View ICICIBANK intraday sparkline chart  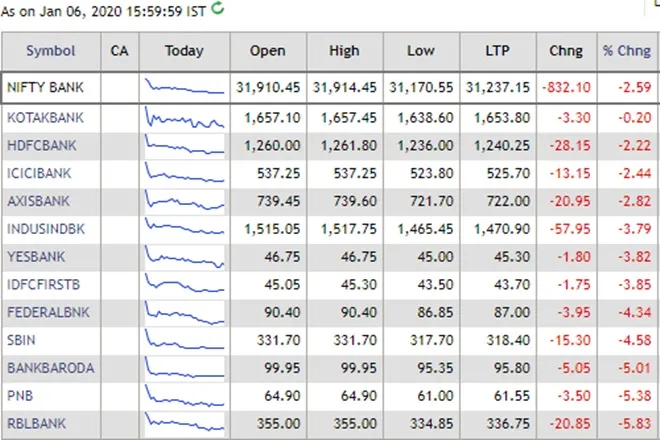point(184,173)
